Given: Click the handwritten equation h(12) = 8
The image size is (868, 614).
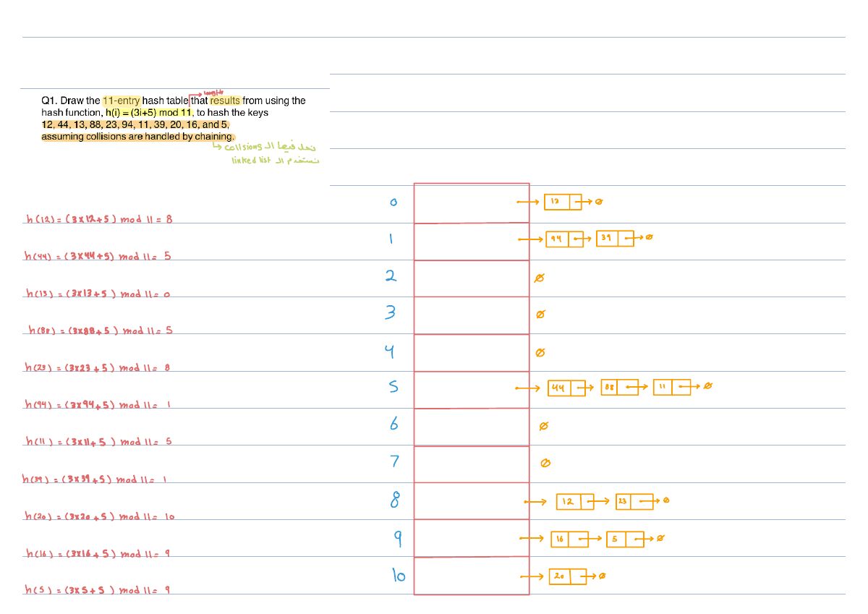Looking at the screenshot, I should (98, 218).
